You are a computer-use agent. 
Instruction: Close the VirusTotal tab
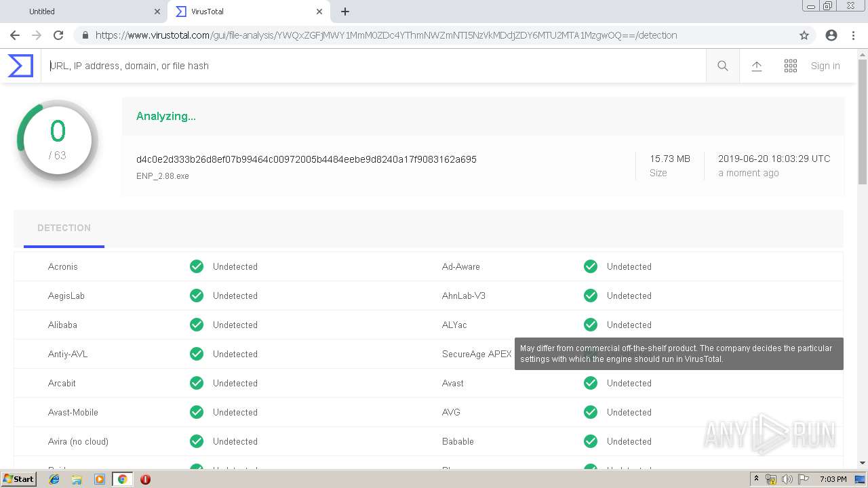[x=319, y=12]
